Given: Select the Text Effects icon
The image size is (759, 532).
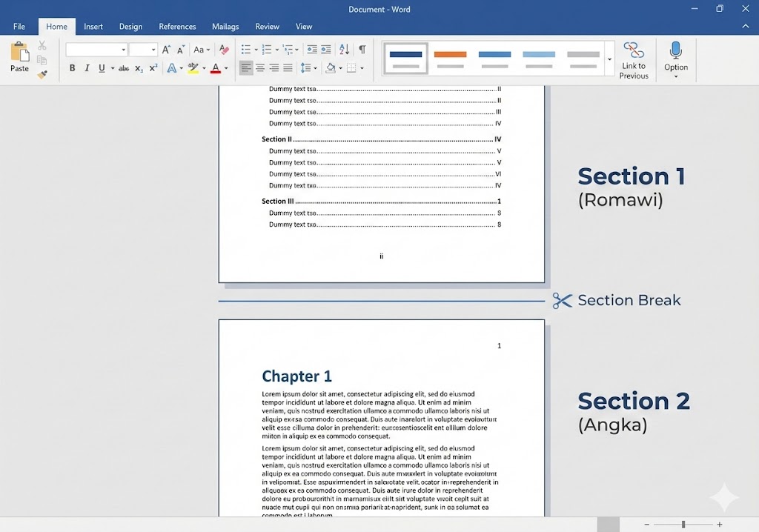Looking at the screenshot, I should [x=173, y=67].
